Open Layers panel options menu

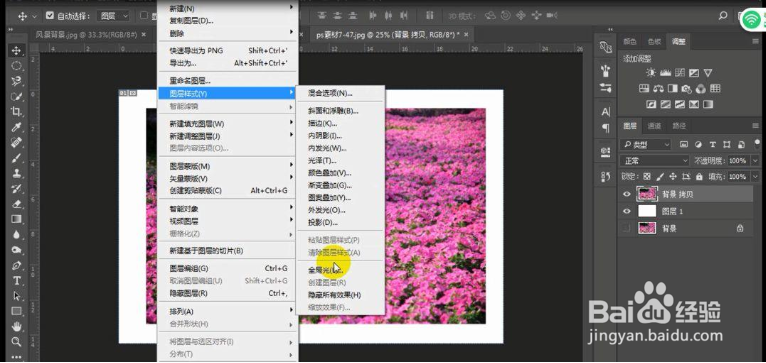[756, 126]
